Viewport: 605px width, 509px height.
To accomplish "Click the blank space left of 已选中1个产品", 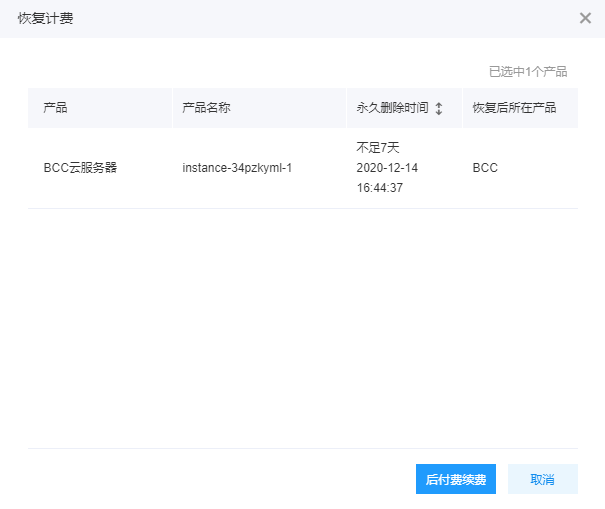I will coord(250,72).
